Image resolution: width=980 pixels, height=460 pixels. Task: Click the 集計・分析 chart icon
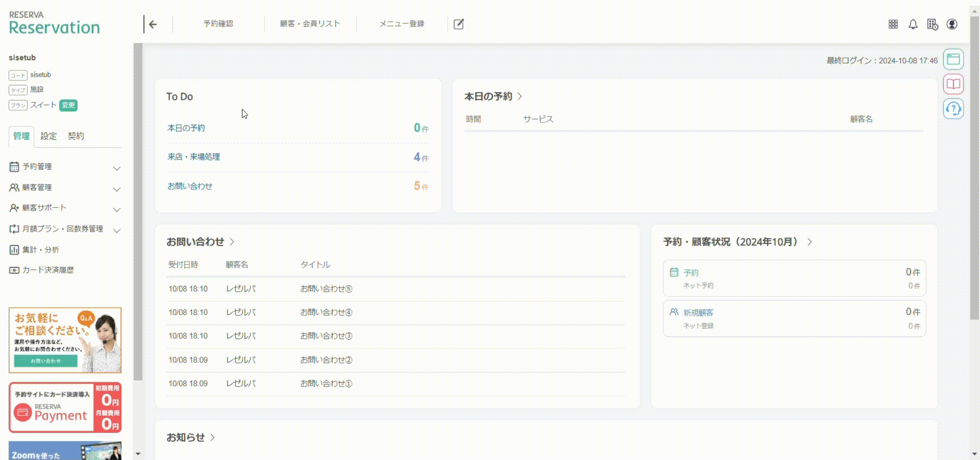(14, 250)
